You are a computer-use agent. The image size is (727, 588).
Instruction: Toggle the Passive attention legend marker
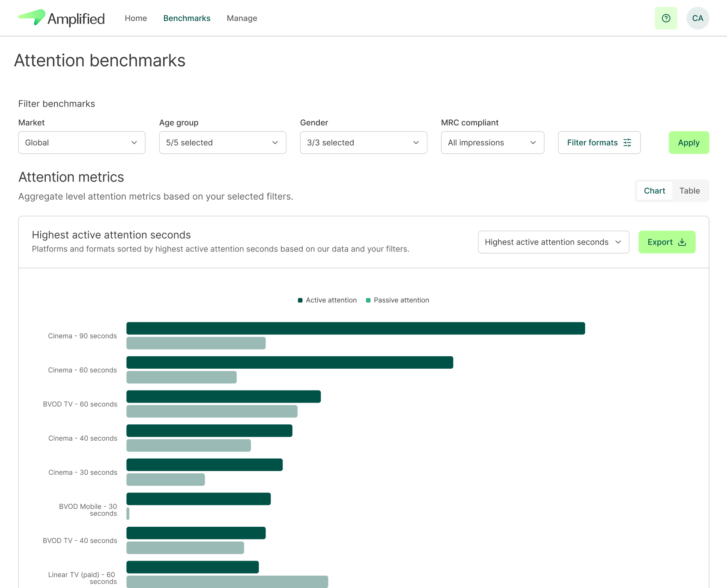(368, 300)
